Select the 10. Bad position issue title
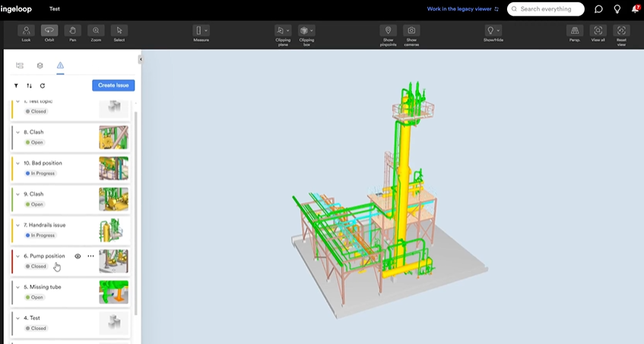The height and width of the screenshot is (344, 644). click(x=43, y=163)
